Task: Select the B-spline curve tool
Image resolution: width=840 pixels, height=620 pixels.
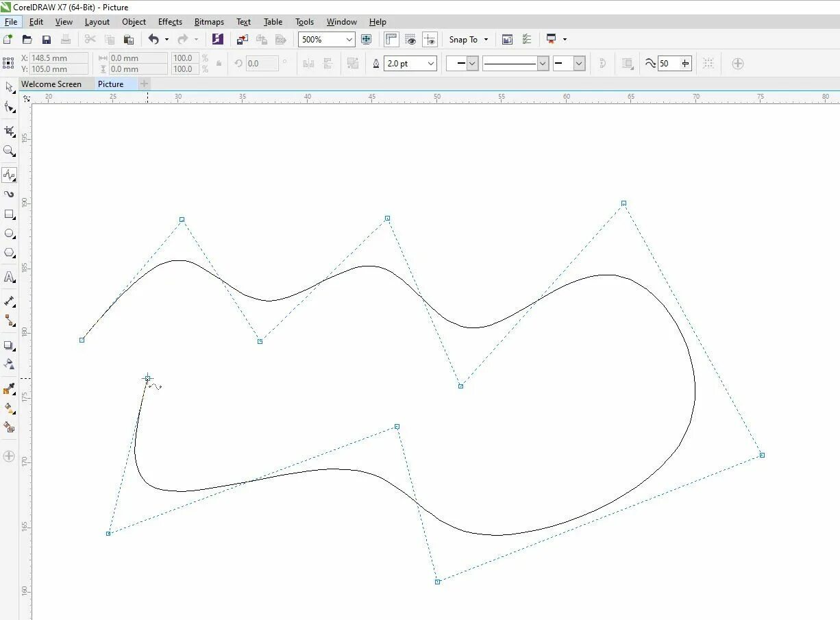Action: (x=9, y=175)
